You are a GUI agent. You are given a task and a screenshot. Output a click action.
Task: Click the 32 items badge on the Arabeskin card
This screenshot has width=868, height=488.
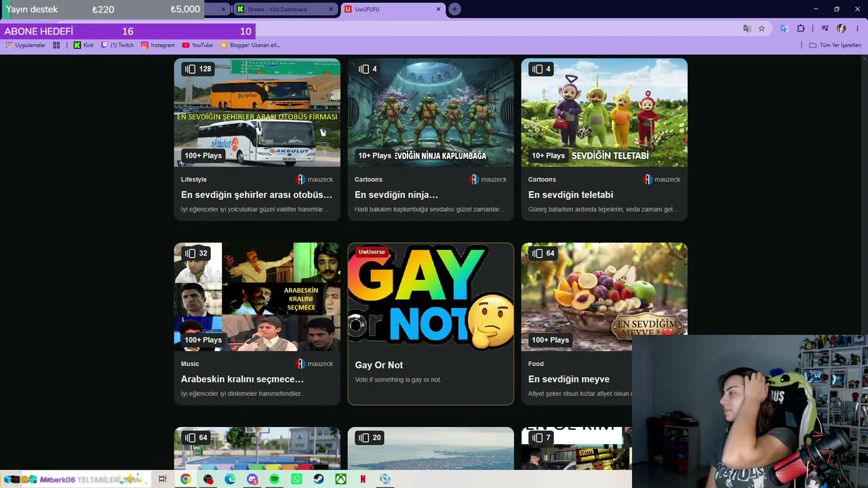(196, 253)
